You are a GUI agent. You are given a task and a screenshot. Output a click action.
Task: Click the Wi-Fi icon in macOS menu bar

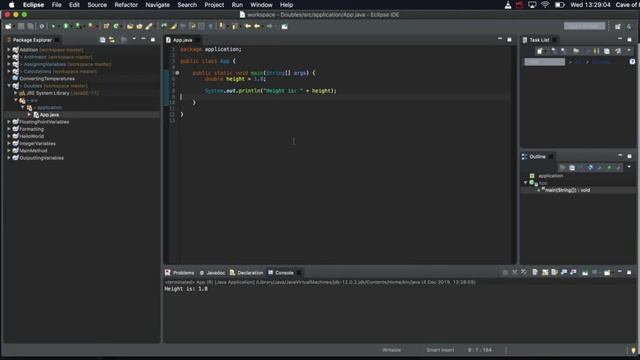[x=545, y=5]
